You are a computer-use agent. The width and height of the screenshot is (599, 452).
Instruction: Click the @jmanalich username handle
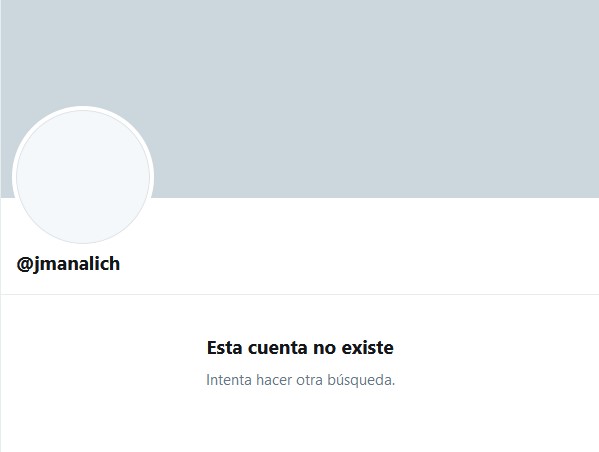point(68,264)
